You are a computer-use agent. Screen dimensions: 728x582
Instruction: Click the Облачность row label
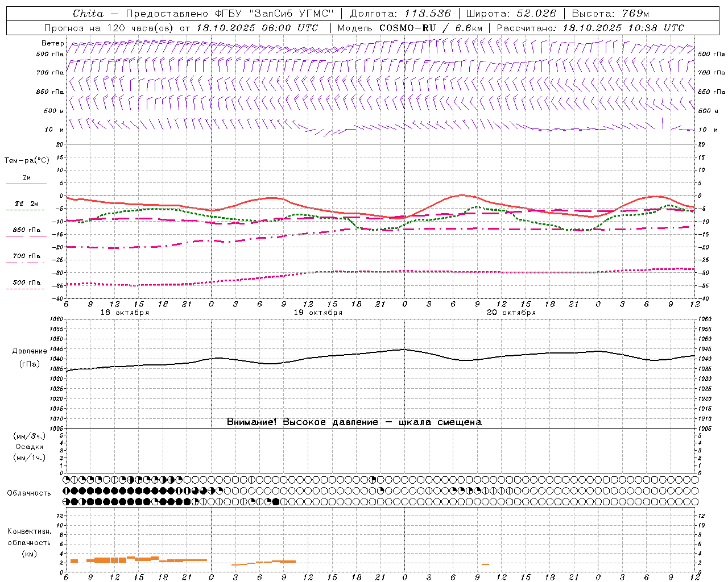tap(29, 493)
